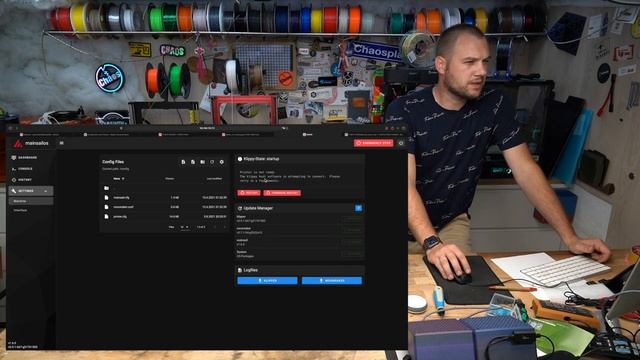Image resolution: width=640 pixels, height=360 pixels.
Task: Sort config files by Last modified column
Action: click(x=214, y=178)
